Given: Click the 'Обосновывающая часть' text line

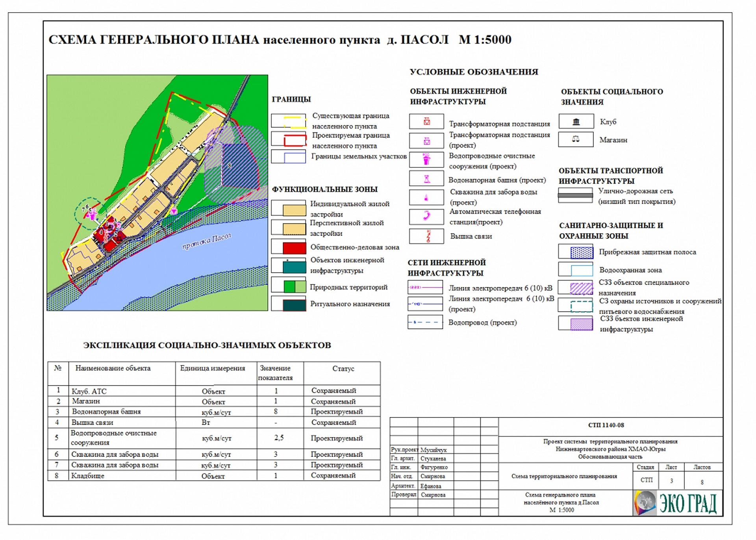Looking at the screenshot, I should coord(610,457).
